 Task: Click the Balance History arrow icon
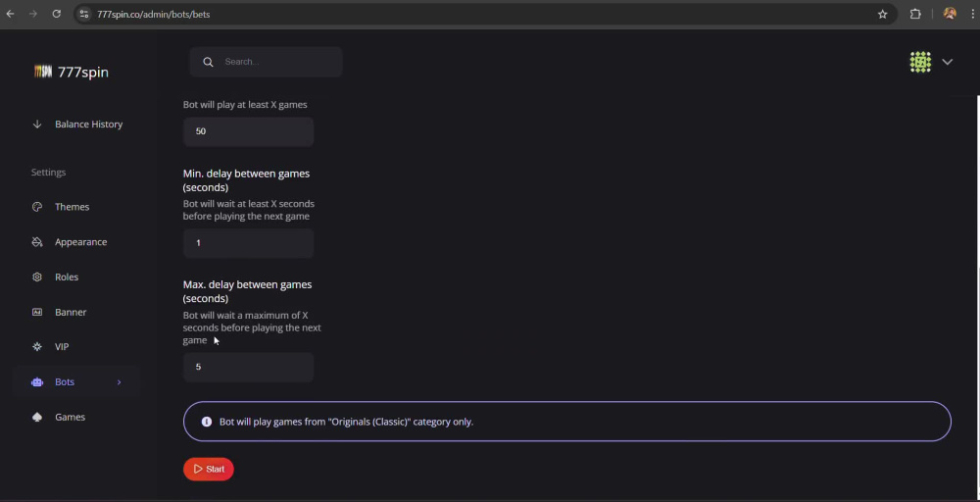(37, 124)
